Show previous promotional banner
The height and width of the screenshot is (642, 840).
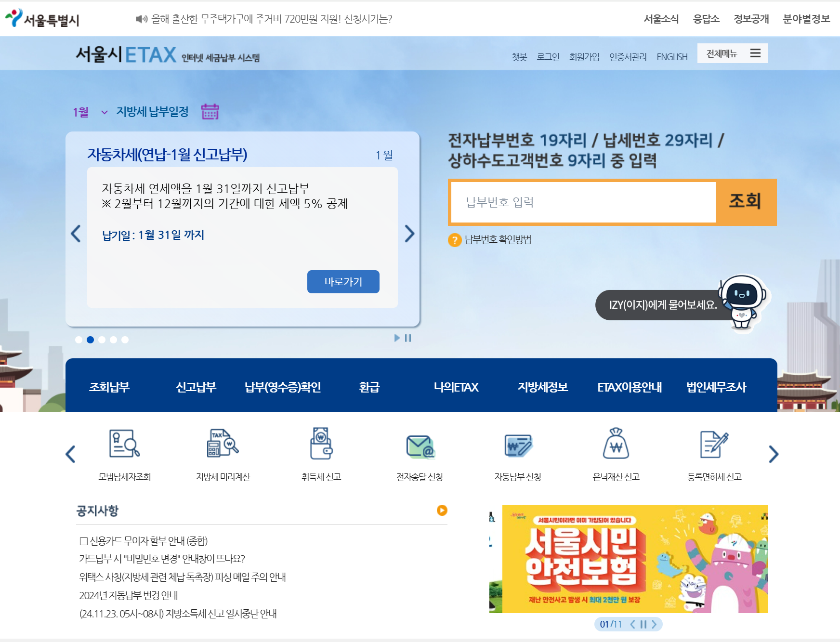pos(632,624)
